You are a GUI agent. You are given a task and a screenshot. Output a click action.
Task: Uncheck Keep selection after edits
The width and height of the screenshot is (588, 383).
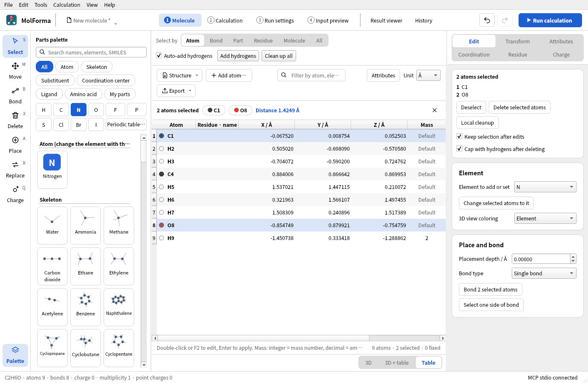(x=459, y=137)
